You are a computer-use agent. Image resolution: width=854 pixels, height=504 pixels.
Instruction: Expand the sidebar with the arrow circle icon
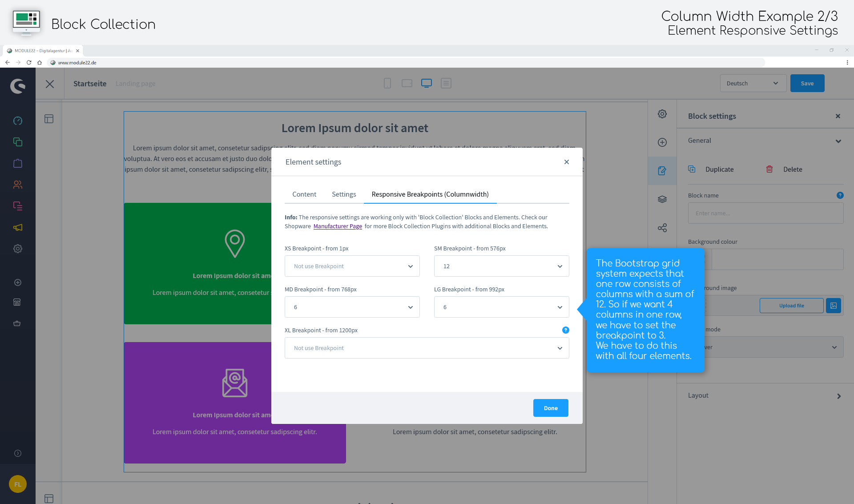coord(18,453)
